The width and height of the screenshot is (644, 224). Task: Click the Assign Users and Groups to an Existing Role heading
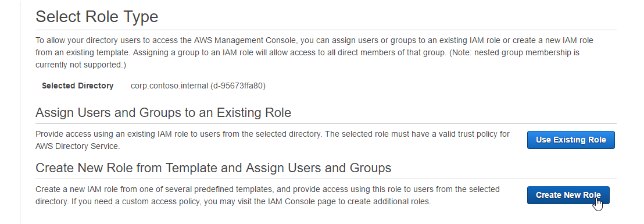[x=163, y=112]
